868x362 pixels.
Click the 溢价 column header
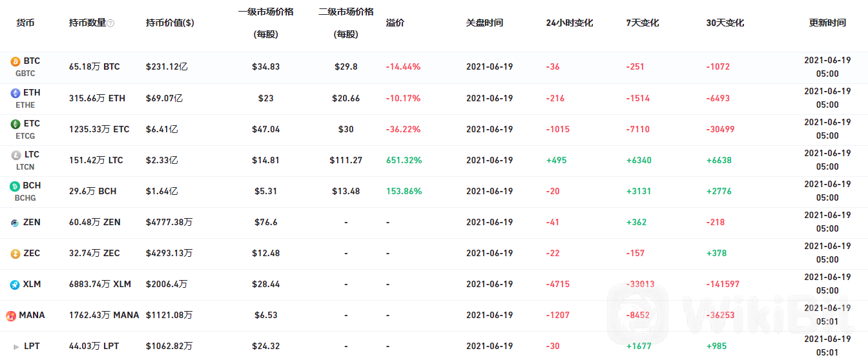395,23
